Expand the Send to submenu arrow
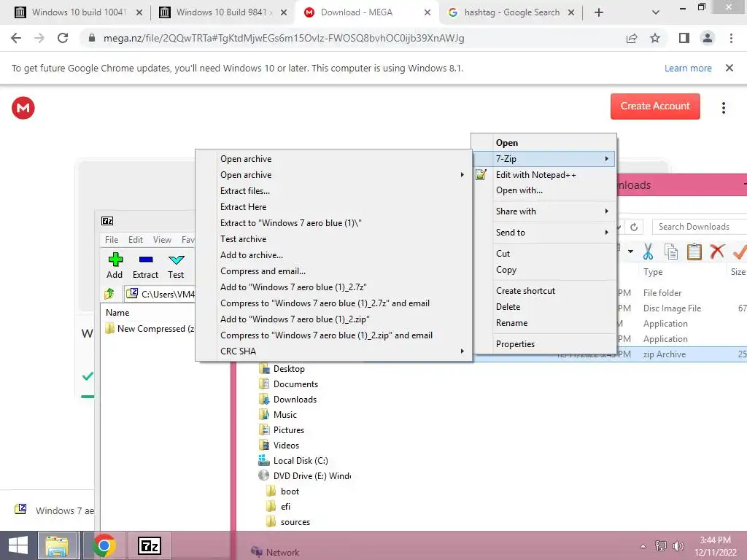747x560 pixels. pos(606,233)
